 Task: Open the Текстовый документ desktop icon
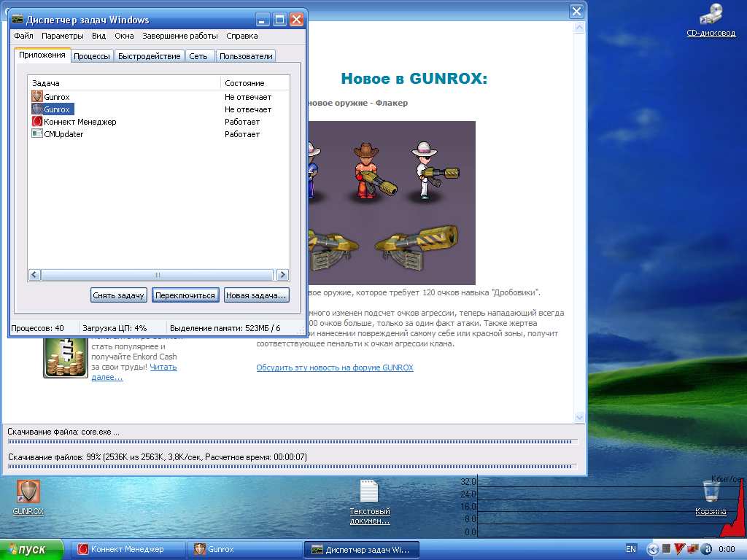point(369,492)
